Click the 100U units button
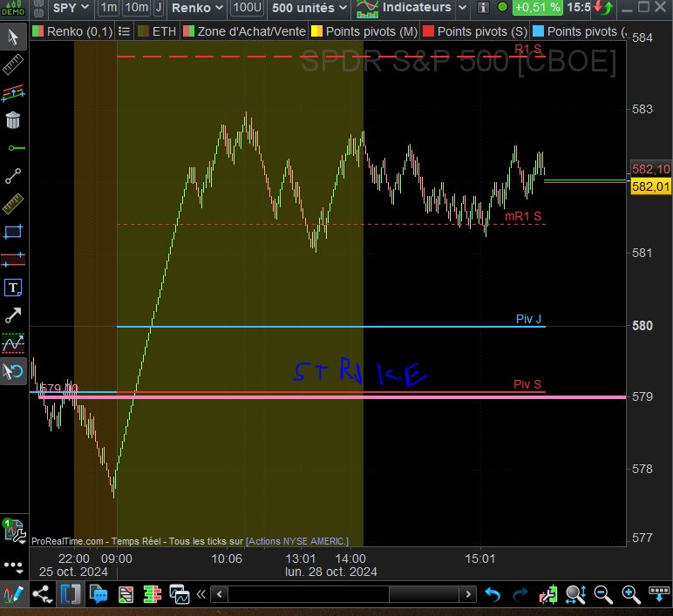673x616 pixels. tap(248, 8)
